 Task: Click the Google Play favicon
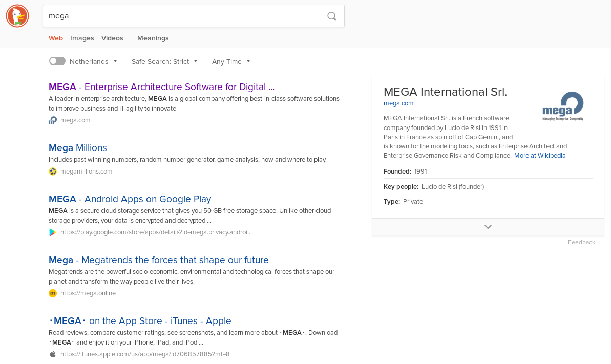[x=53, y=232]
